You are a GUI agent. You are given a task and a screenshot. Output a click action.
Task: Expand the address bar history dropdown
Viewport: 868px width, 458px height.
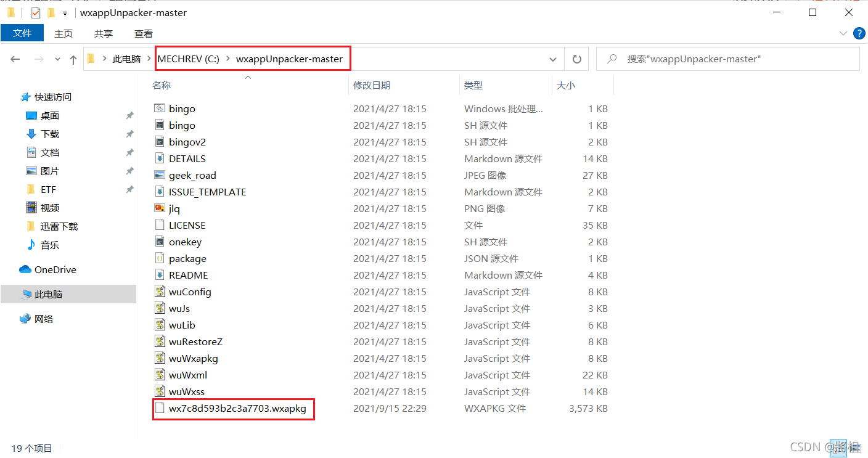553,59
